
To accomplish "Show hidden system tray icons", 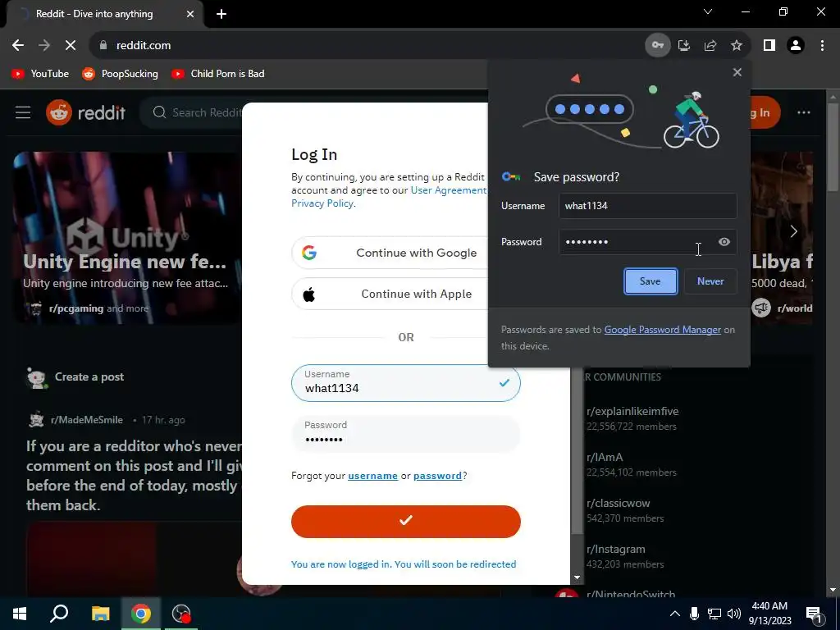I will click(675, 614).
